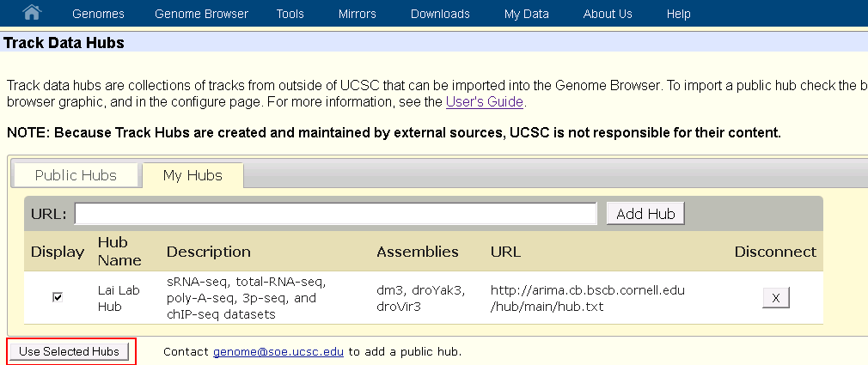
Task: Open the About Us menu
Action: (x=608, y=14)
